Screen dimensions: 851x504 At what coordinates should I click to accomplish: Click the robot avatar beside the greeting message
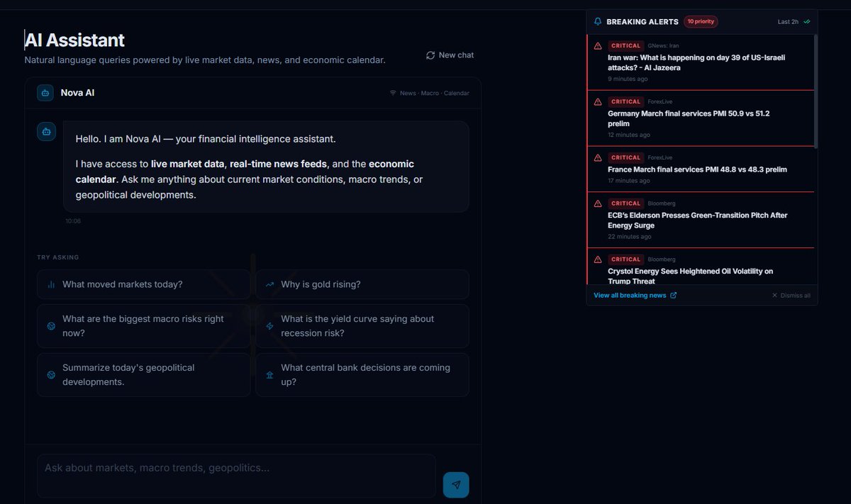(x=46, y=131)
